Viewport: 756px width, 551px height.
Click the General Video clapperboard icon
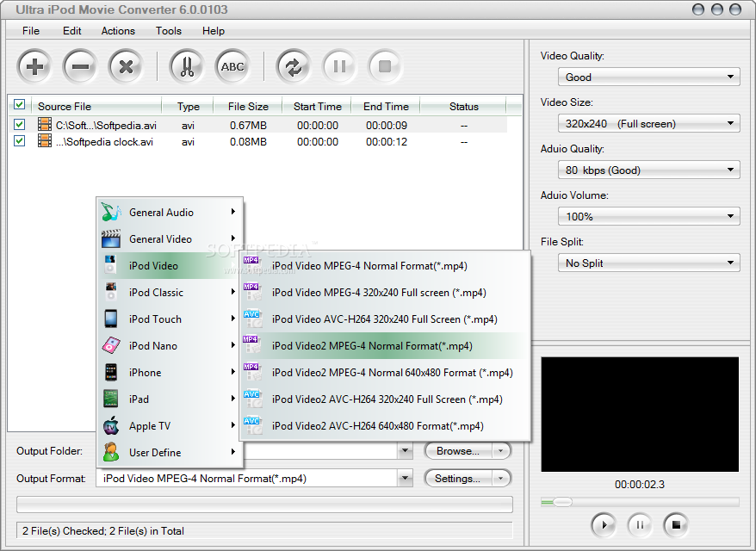(111, 238)
